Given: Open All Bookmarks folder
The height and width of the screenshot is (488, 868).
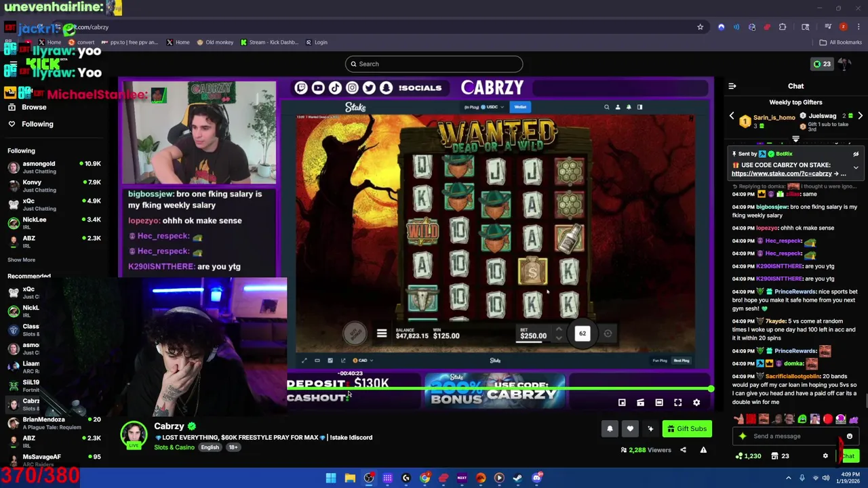Looking at the screenshot, I should pyautogui.click(x=841, y=42).
